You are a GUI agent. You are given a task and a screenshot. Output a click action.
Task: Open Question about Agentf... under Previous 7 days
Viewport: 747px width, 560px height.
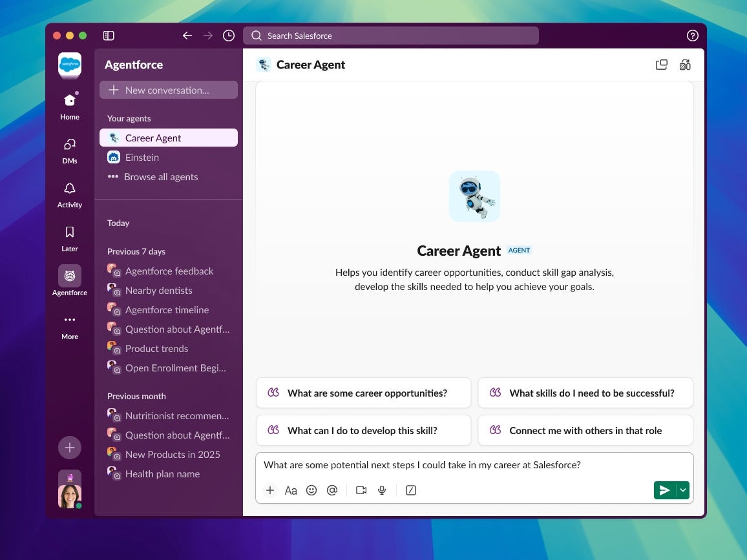168,329
